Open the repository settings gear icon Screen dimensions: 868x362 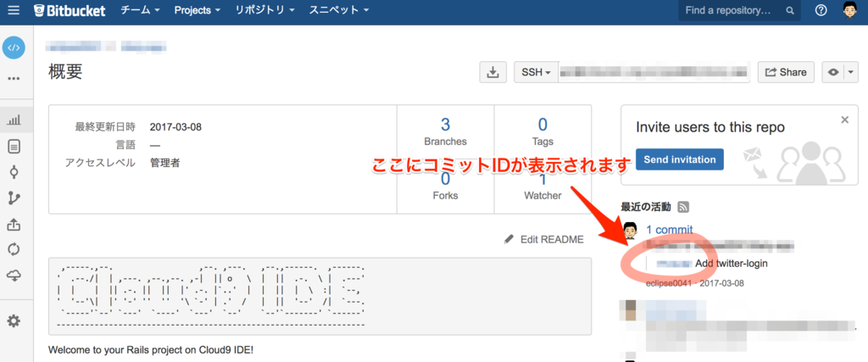(14, 320)
